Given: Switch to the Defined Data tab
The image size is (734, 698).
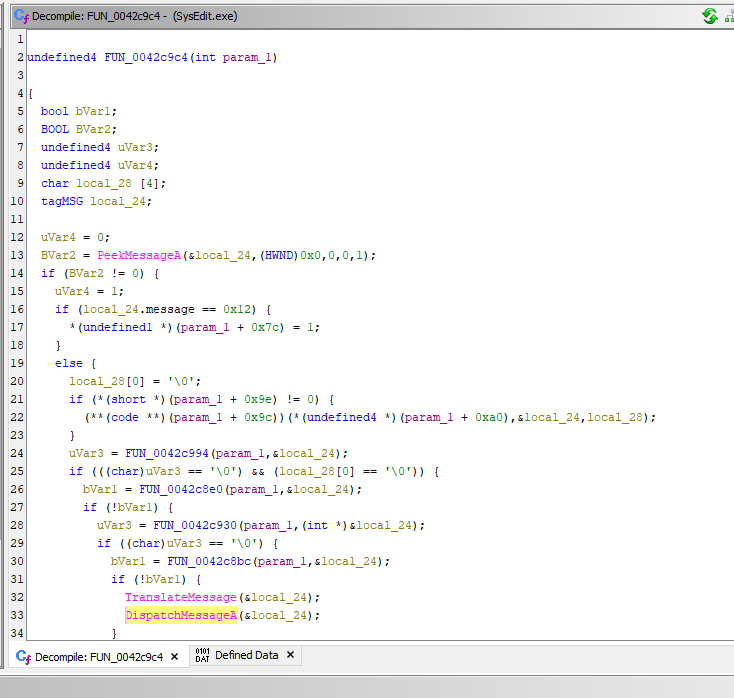Looking at the screenshot, I should click(x=246, y=656).
